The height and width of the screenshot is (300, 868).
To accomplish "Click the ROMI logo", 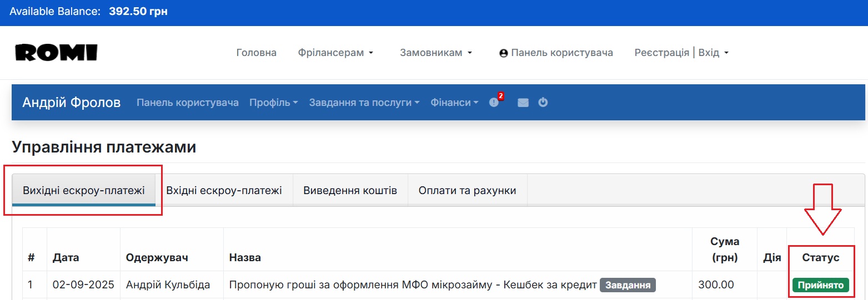I will tap(56, 53).
